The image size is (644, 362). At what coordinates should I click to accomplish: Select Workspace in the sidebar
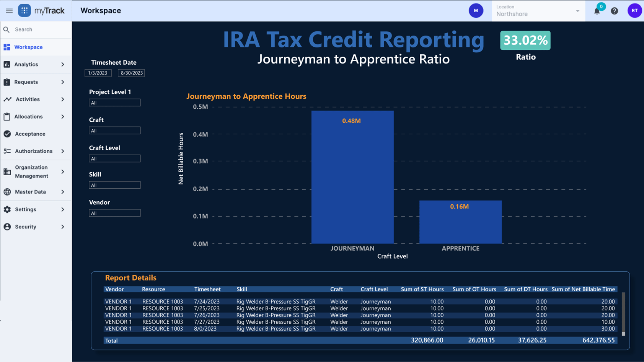(28, 47)
